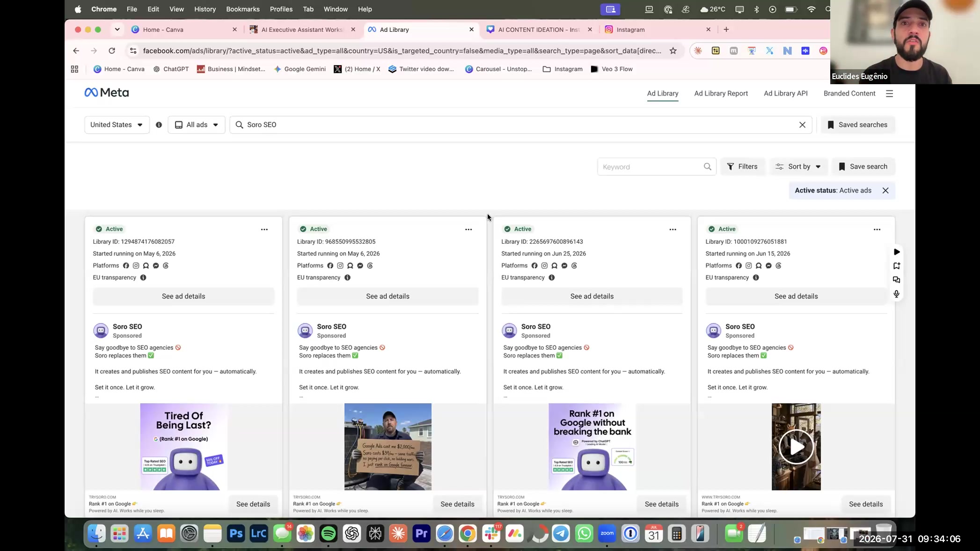980x551 pixels.
Task: See ad details for ad 968550995532805
Action: (388, 296)
